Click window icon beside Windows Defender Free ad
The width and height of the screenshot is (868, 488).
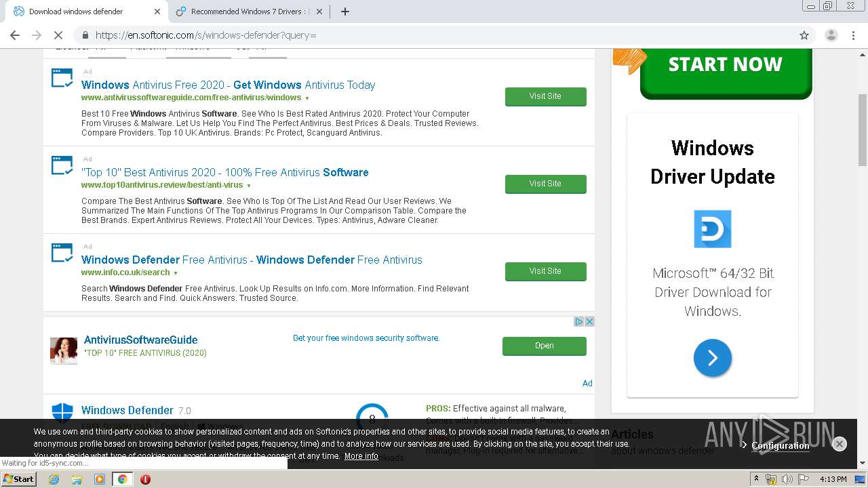pos(62,253)
